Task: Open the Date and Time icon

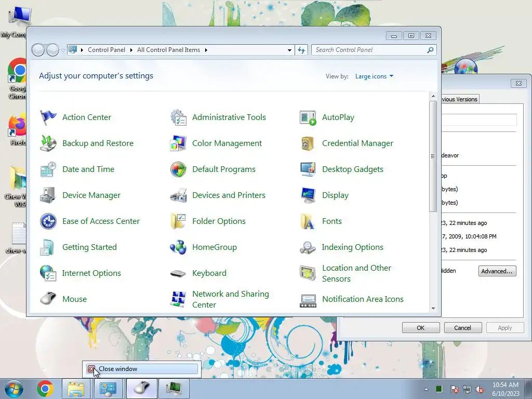Action: 48,169
